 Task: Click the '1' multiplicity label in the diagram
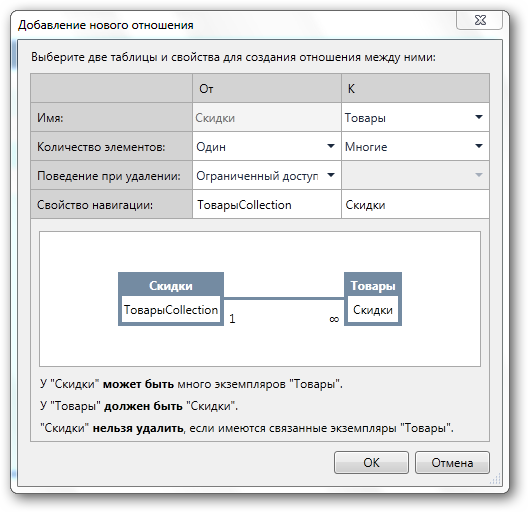[232, 318]
